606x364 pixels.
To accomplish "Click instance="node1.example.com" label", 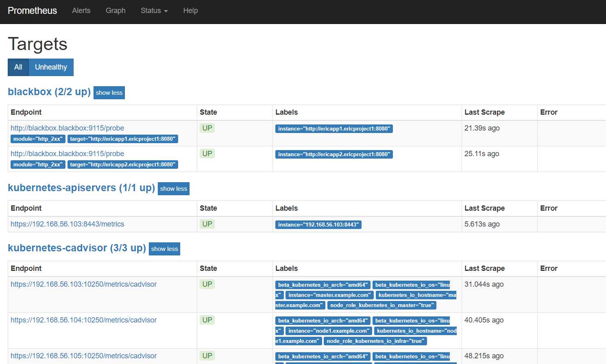I will click(x=329, y=331).
